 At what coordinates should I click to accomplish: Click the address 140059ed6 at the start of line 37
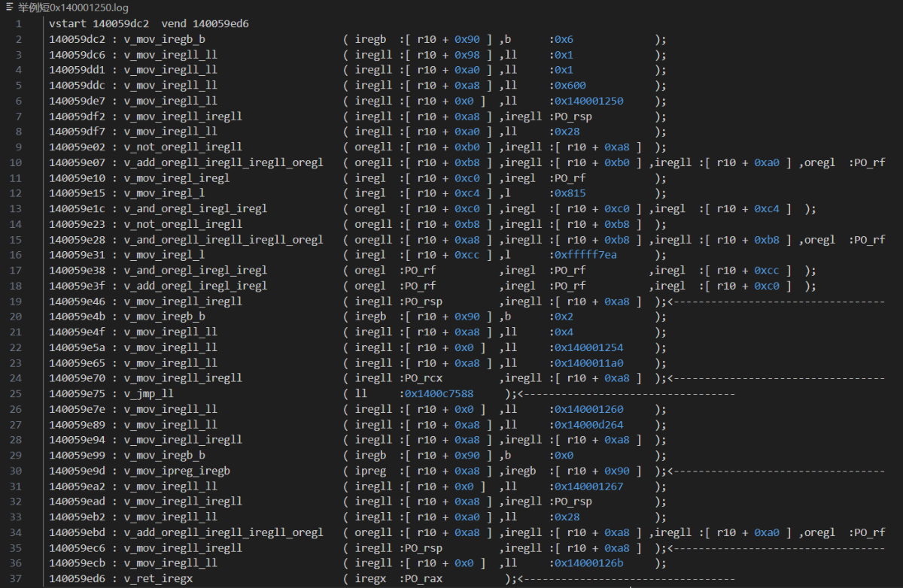click(x=77, y=578)
